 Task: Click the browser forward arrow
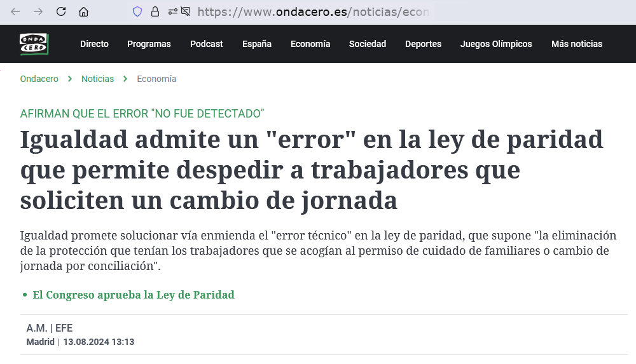pos(38,11)
